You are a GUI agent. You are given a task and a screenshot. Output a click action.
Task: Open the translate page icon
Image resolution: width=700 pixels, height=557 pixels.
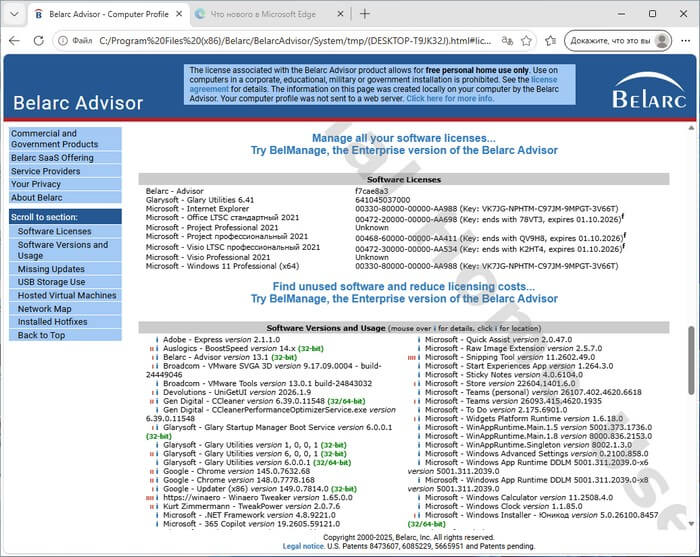coord(507,41)
